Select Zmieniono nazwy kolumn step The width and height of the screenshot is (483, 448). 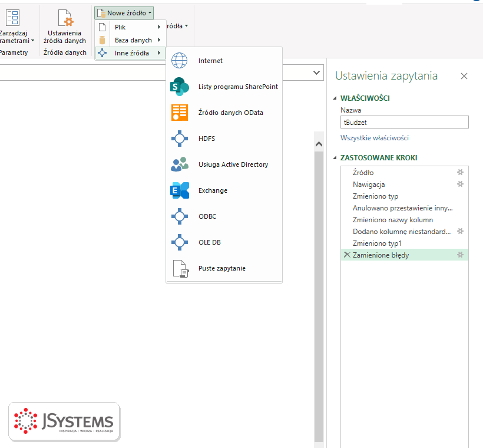[405, 219]
